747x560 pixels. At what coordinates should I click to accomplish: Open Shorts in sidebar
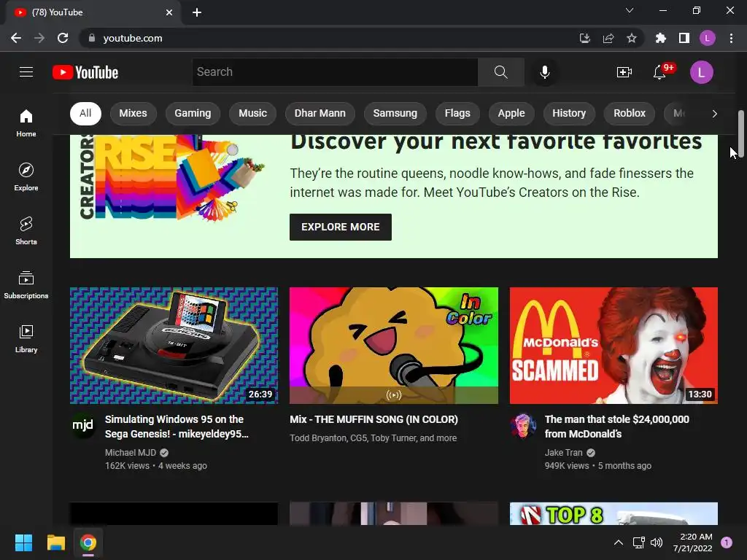coord(26,230)
